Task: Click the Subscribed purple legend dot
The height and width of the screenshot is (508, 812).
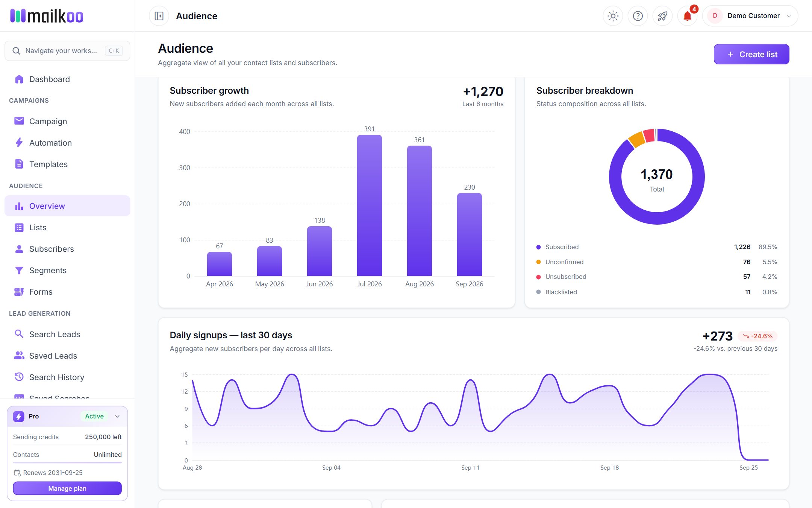Action: pos(538,247)
